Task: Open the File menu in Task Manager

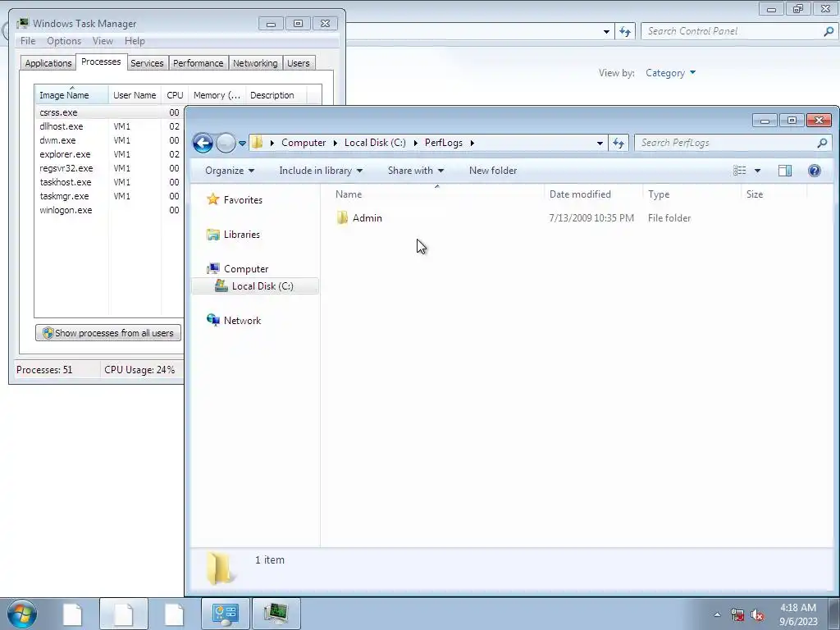Action: [x=28, y=41]
